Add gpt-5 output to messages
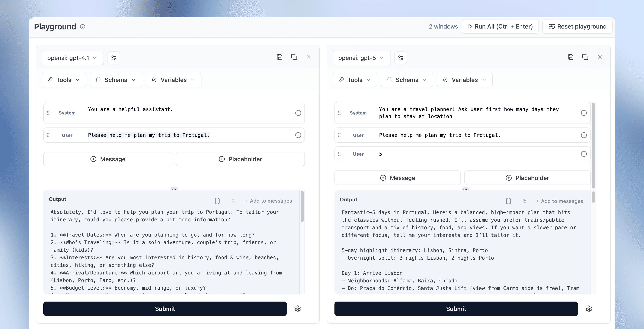 click(559, 201)
